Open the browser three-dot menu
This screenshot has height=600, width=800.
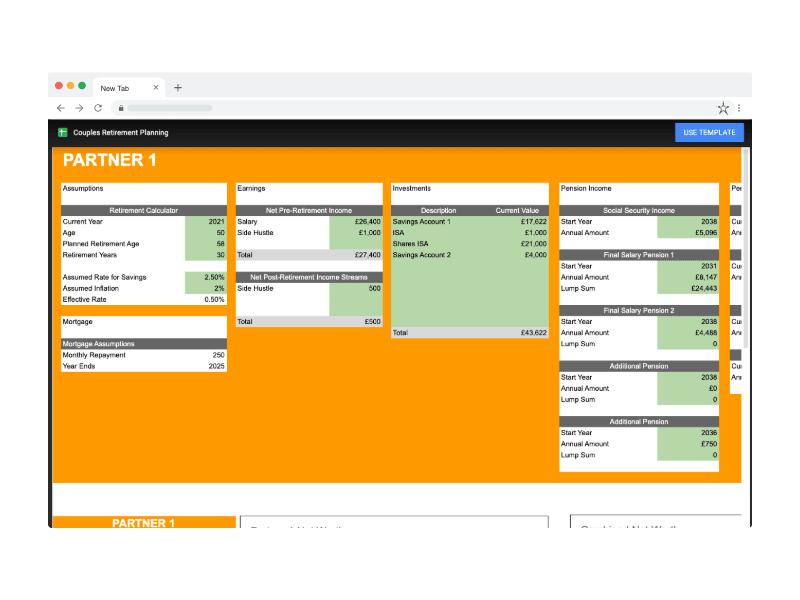click(x=739, y=108)
